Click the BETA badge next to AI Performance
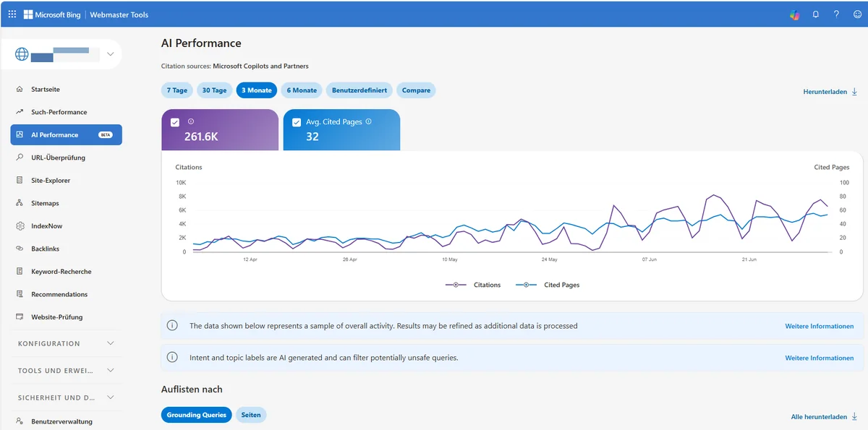868x430 pixels. (105, 134)
